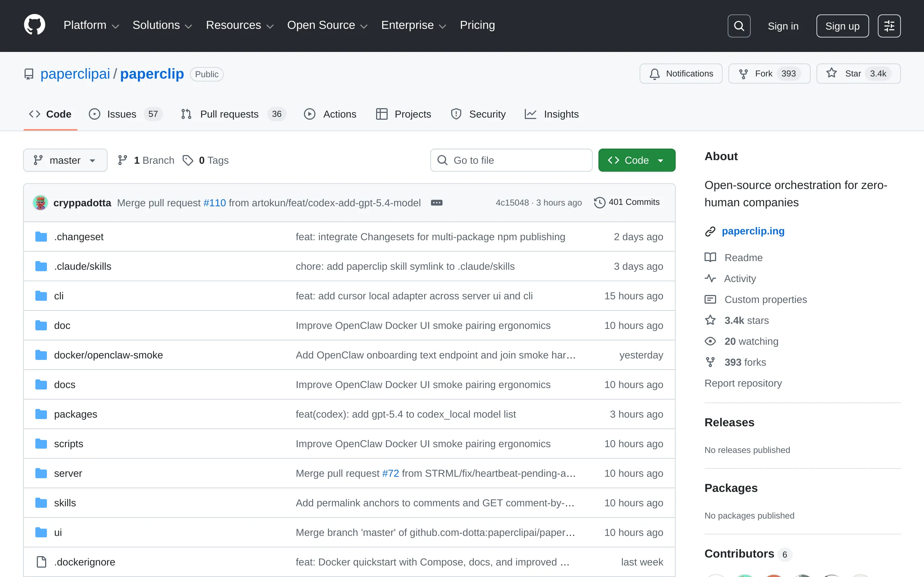
Task: Open the Custom properties icon
Action: pos(710,299)
